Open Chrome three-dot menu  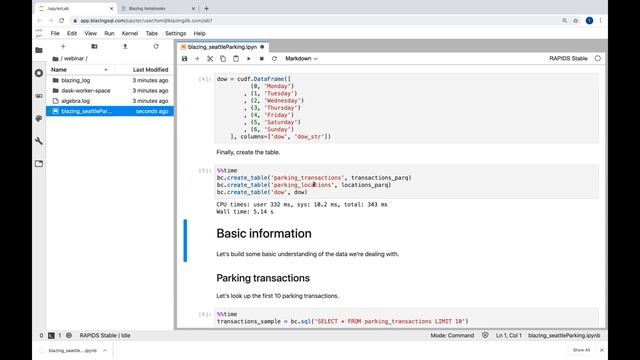[600, 20]
